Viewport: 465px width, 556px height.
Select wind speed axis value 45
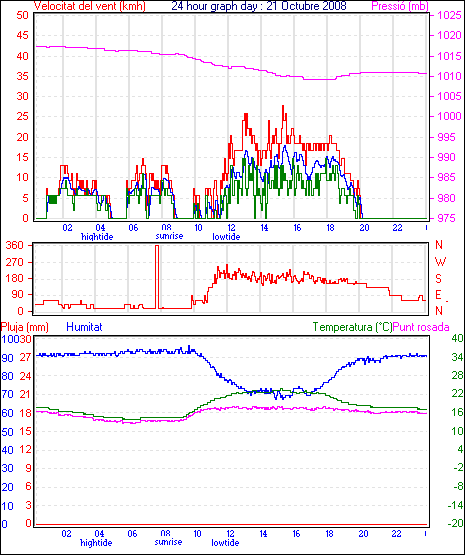point(22,35)
